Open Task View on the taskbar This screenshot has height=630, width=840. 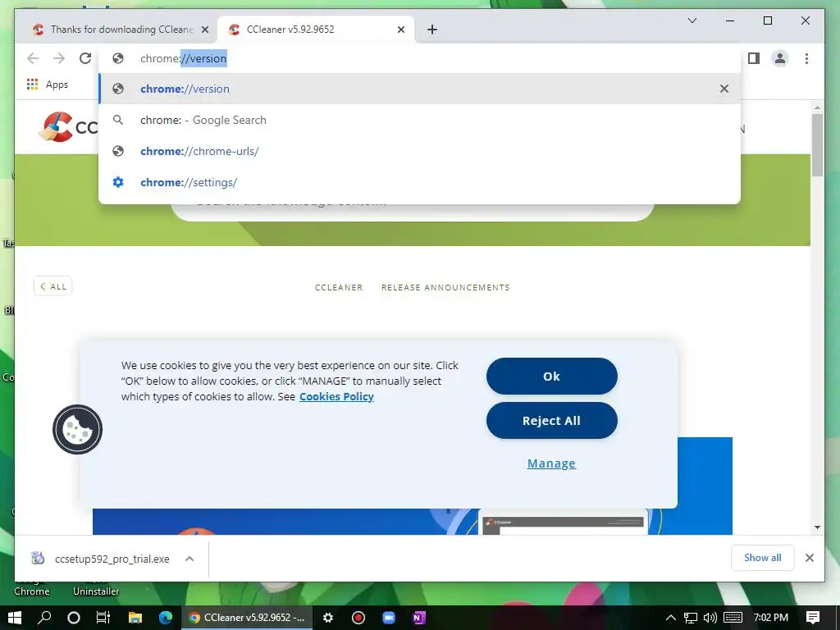click(103, 618)
